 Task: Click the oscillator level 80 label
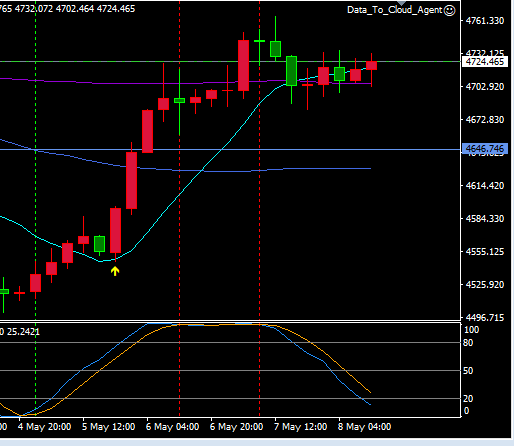468,343
